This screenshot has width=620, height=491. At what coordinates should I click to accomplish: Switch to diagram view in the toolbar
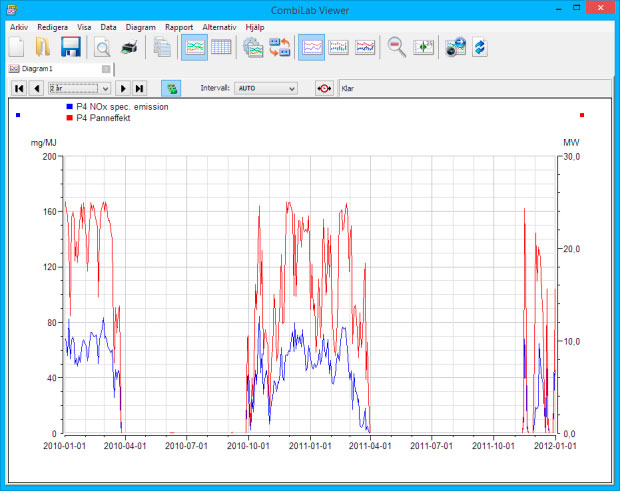[x=194, y=47]
